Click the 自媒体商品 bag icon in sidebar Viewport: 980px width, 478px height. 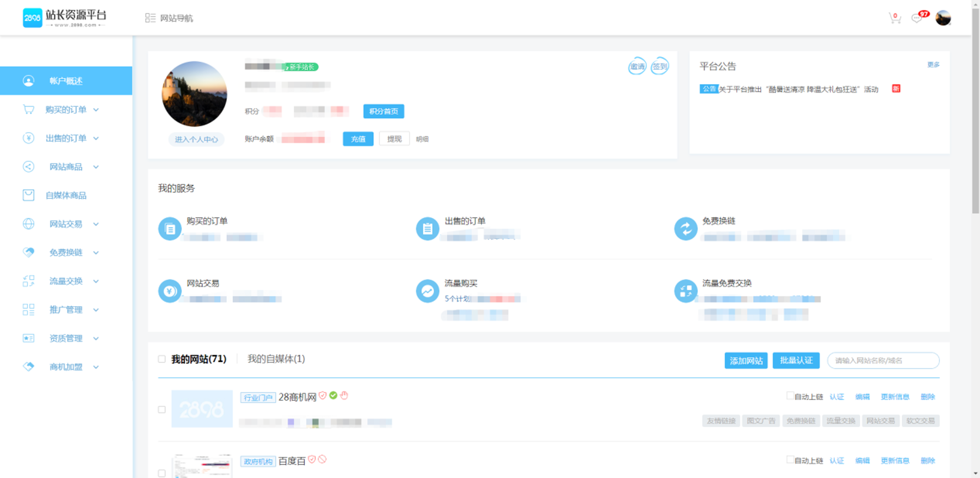pyautogui.click(x=29, y=195)
